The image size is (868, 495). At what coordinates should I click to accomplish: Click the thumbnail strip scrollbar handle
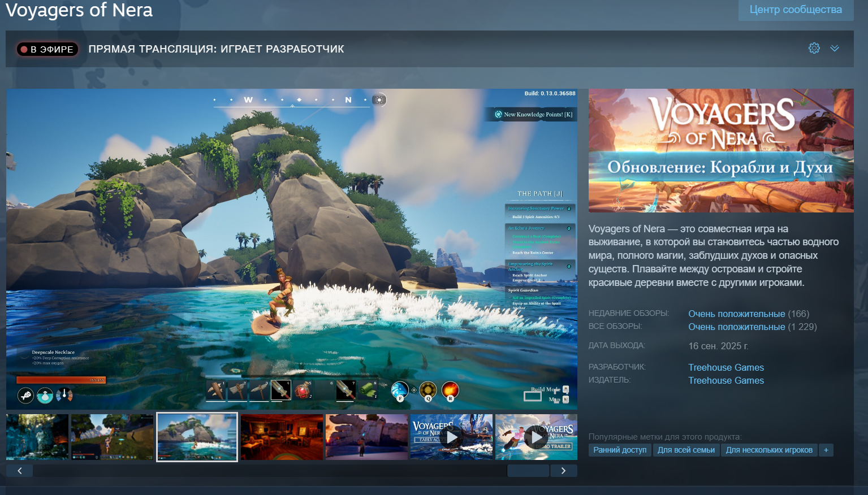click(528, 471)
